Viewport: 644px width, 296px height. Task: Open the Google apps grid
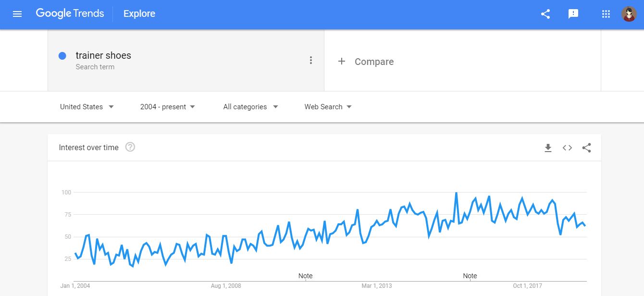coord(606,14)
